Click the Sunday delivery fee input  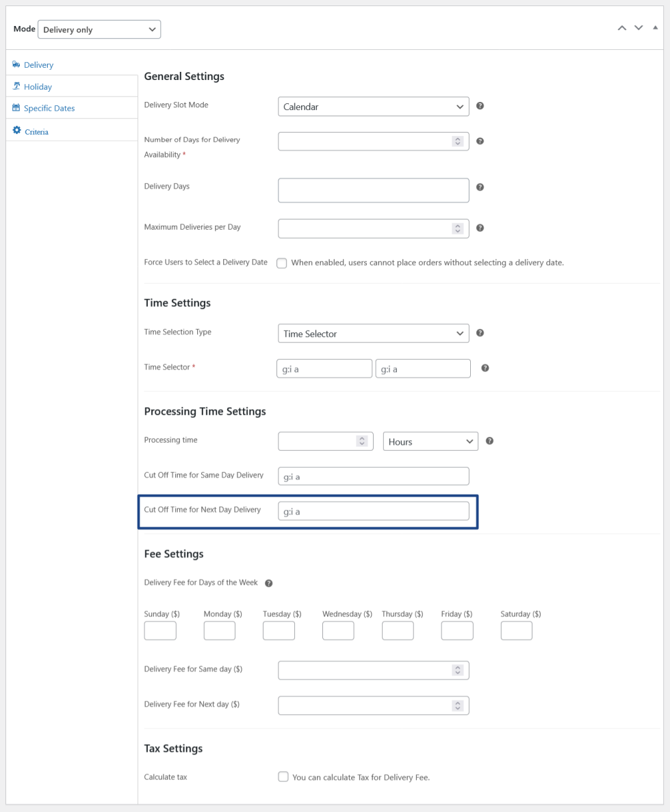point(160,631)
